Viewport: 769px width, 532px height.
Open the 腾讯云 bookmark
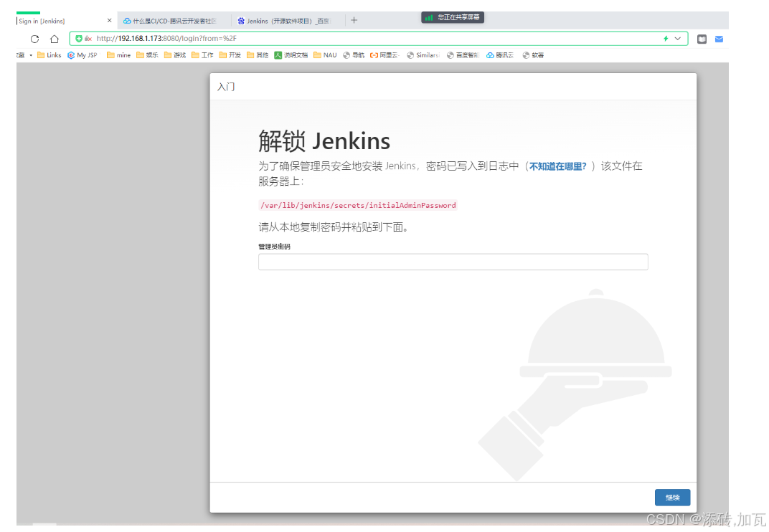[x=500, y=55]
